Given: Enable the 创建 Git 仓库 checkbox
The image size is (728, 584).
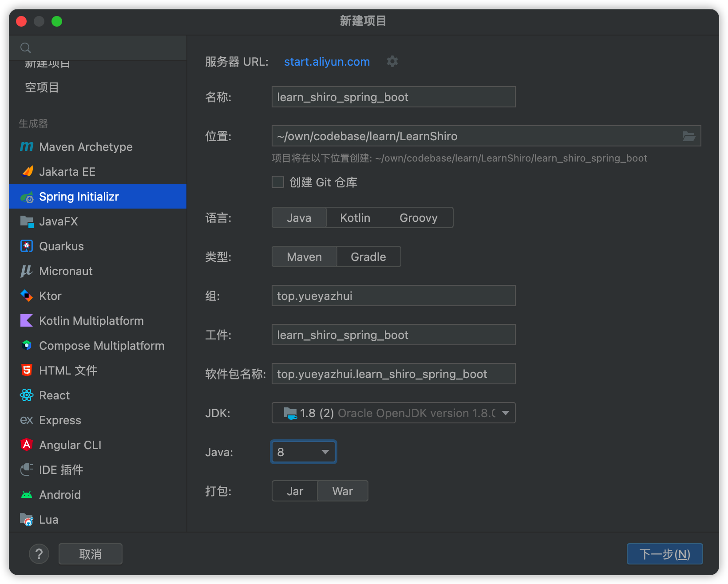Looking at the screenshot, I should (x=278, y=182).
